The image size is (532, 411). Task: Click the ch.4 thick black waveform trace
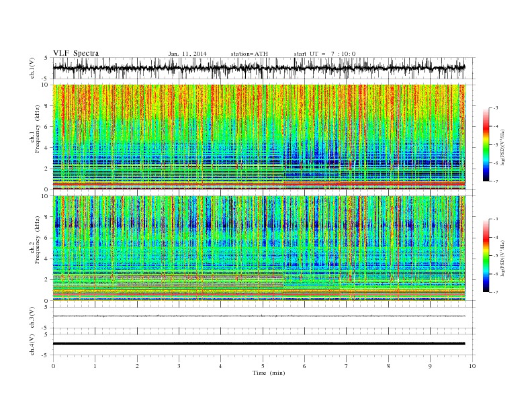pyautogui.click(x=259, y=344)
